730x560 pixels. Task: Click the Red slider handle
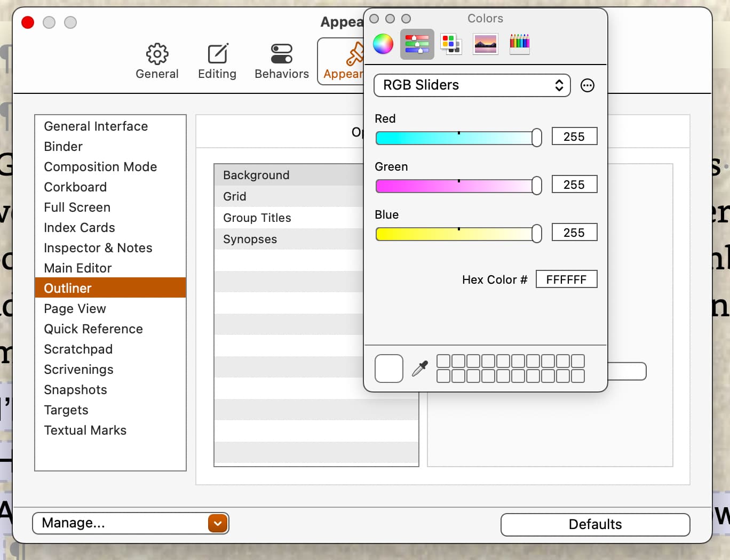(x=537, y=138)
